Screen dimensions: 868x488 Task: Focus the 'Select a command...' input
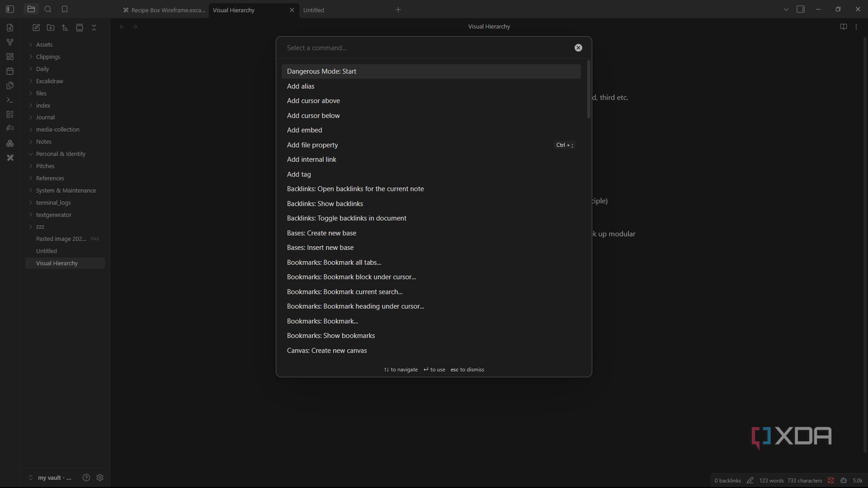[x=428, y=48]
